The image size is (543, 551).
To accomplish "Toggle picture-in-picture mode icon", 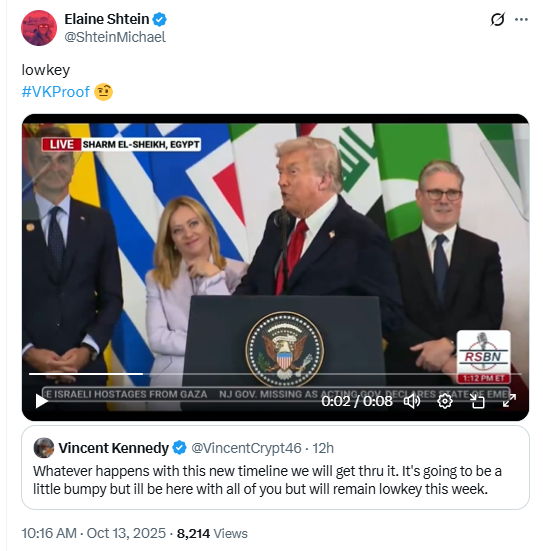I will pos(477,401).
